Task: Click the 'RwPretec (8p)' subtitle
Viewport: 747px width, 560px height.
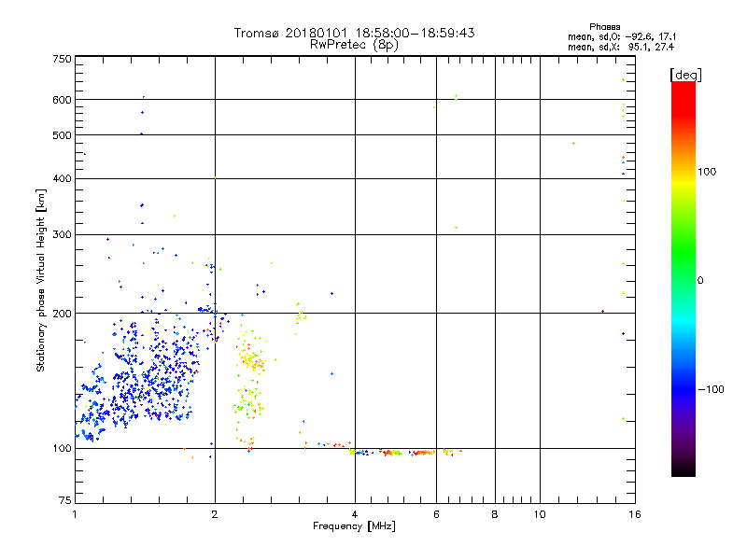Action: pyautogui.click(x=354, y=45)
